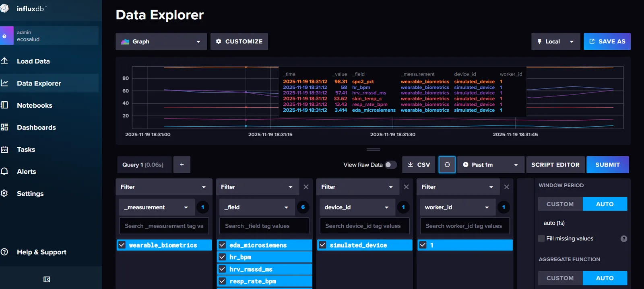Open the device_id tag key dropdown
The image size is (644, 289).
pyautogui.click(x=357, y=207)
